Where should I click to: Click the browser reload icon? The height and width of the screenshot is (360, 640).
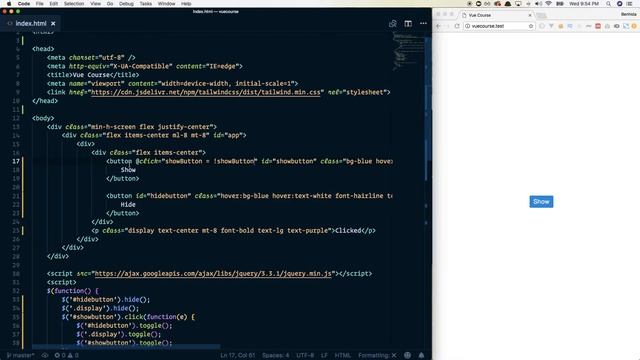click(x=457, y=26)
